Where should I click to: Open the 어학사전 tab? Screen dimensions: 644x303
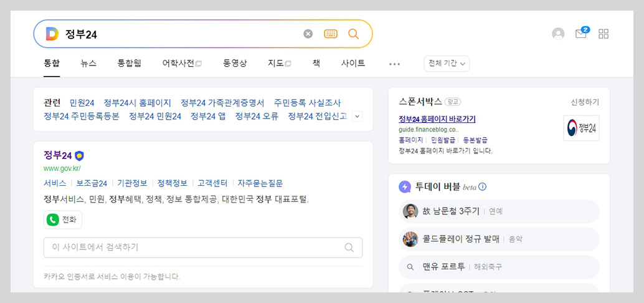tap(182, 64)
